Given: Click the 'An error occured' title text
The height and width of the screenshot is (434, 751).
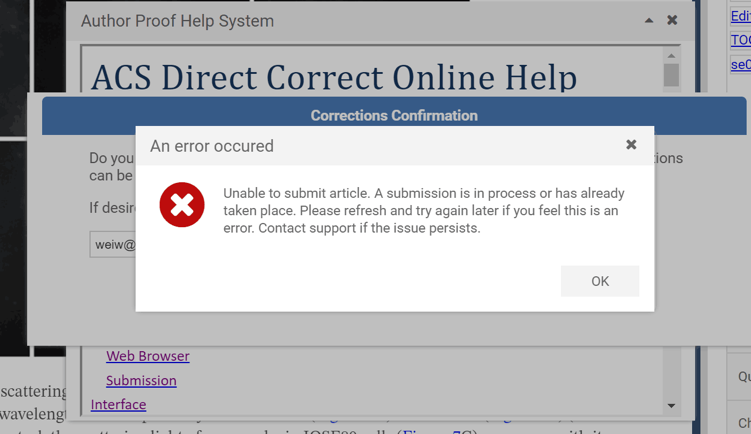Looking at the screenshot, I should (x=212, y=146).
